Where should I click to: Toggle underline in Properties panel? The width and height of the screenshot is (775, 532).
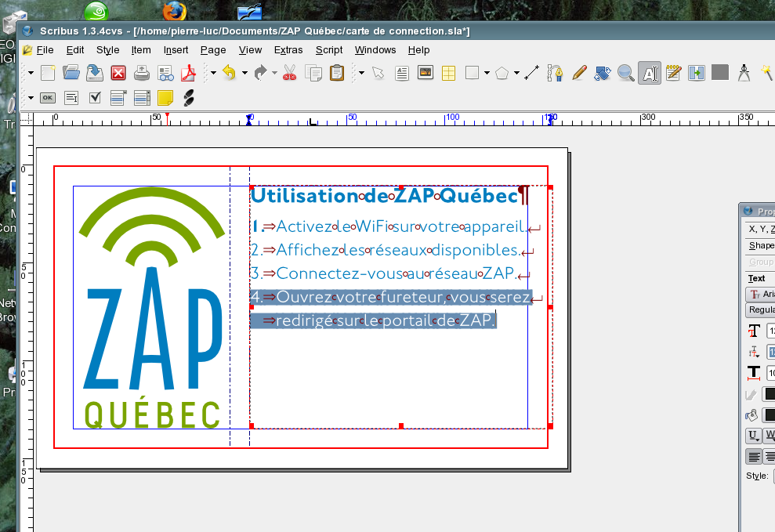[x=753, y=435]
